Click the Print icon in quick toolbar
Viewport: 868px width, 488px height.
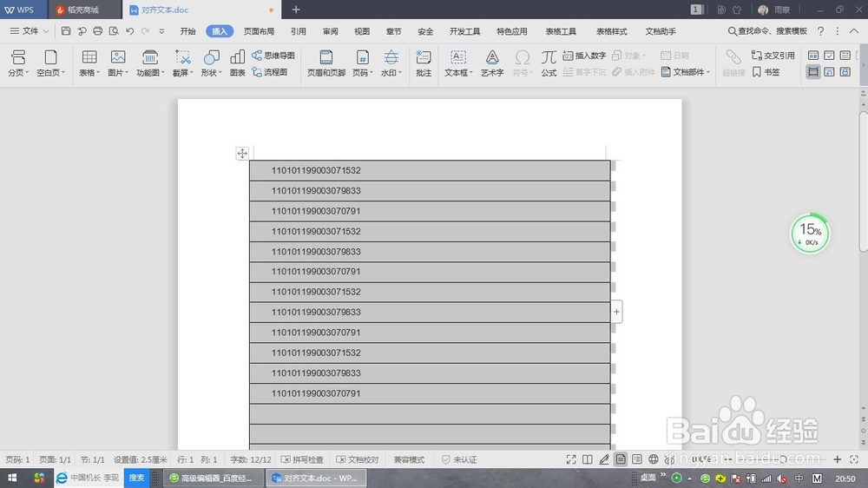pyautogui.click(x=98, y=31)
